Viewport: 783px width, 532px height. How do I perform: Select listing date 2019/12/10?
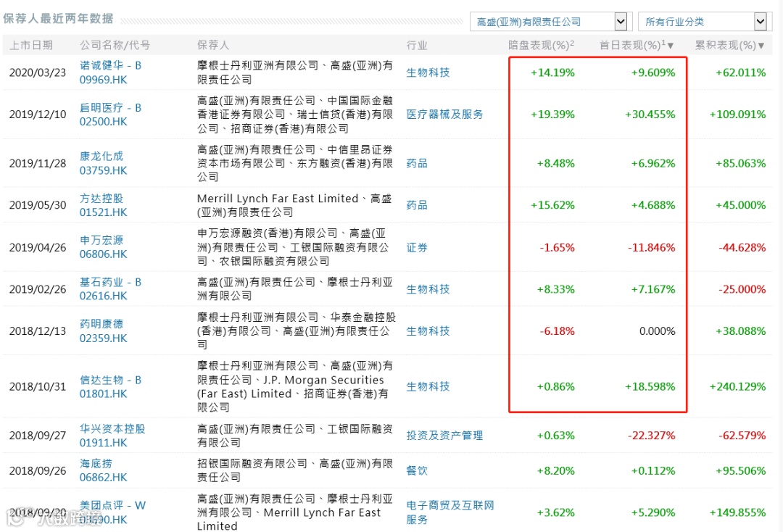tap(38, 115)
